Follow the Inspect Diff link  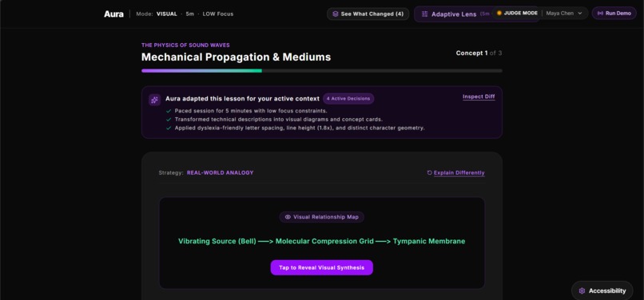[479, 97]
